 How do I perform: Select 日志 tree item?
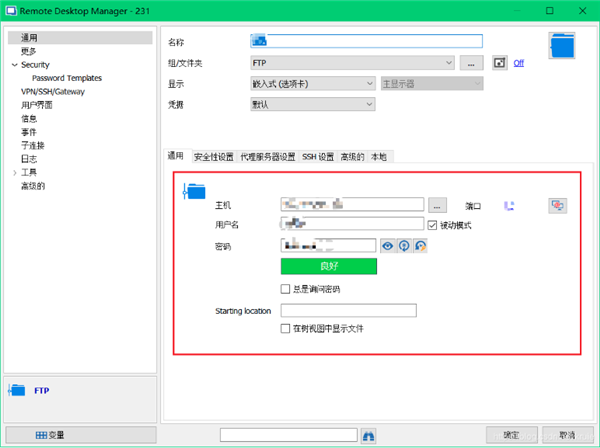[29, 159]
